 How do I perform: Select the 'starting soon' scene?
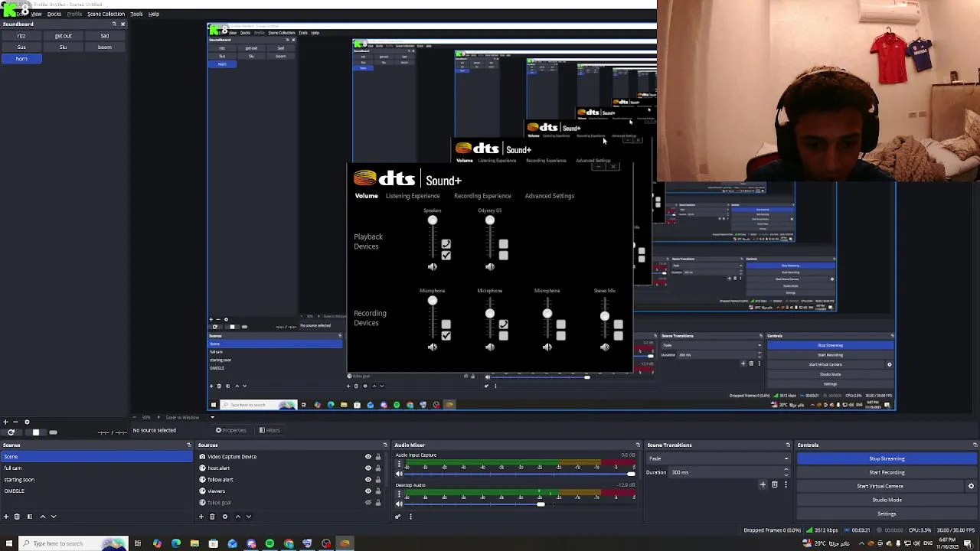coord(96,480)
